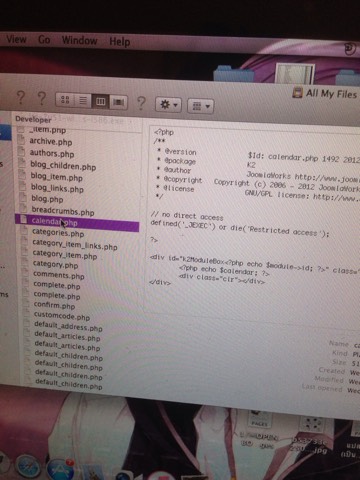Screen dimensions: 360x480
Task: Open the item arrangement dropdown
Action: tap(200, 106)
